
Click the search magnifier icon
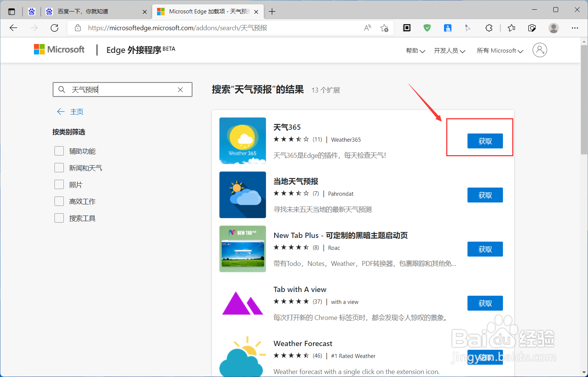[62, 89]
